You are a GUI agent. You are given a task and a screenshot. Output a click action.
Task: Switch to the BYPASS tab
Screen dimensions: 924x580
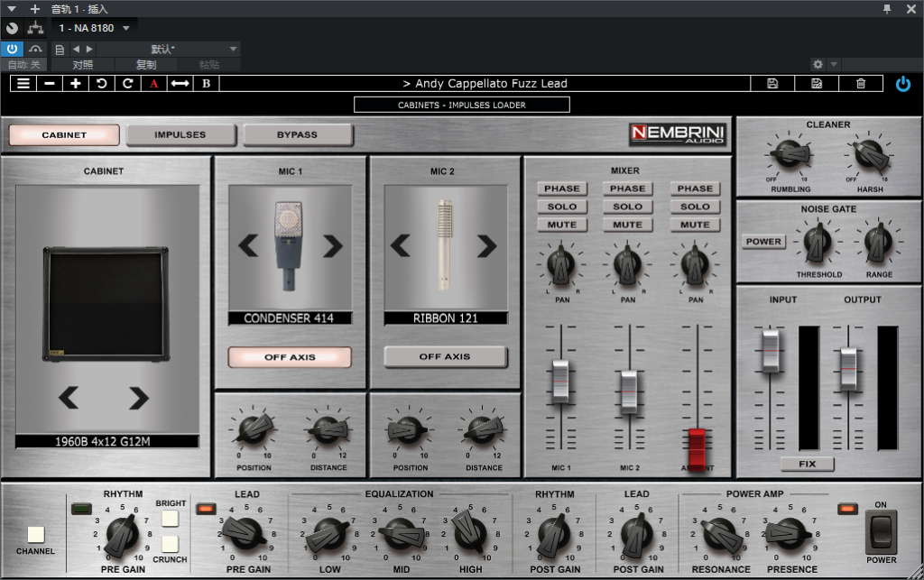297,135
